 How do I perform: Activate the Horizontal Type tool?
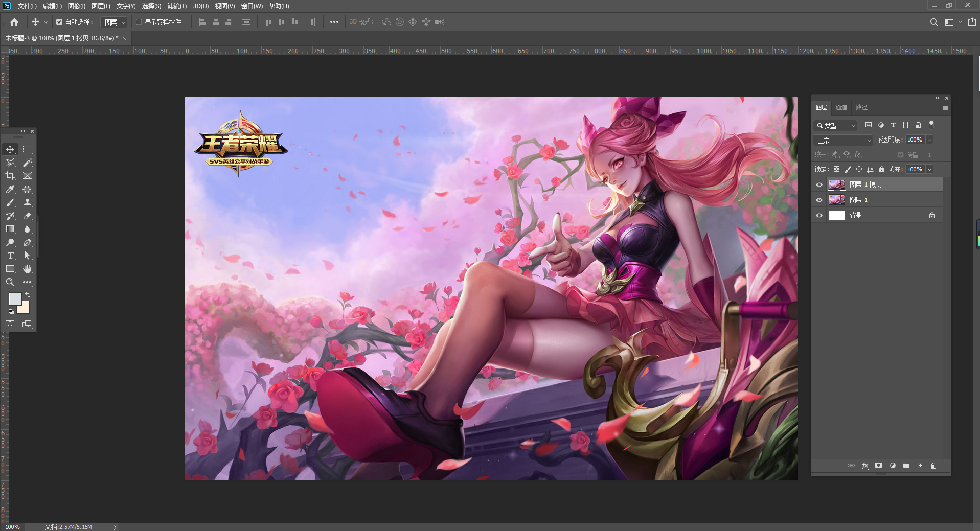click(10, 256)
